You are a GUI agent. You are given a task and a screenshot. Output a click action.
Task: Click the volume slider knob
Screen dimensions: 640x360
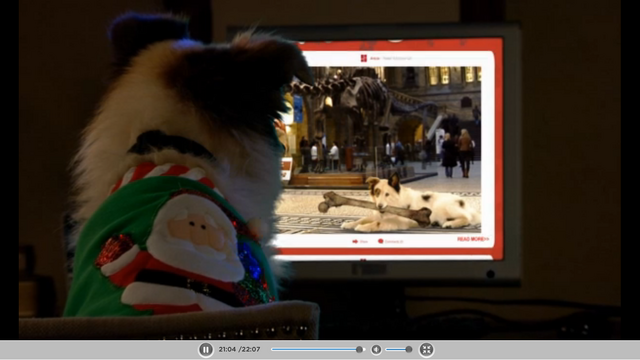(x=409, y=349)
